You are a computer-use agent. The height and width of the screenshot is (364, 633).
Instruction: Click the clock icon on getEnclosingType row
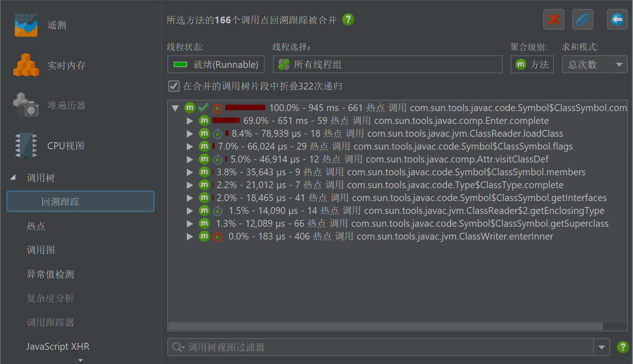tap(218, 211)
